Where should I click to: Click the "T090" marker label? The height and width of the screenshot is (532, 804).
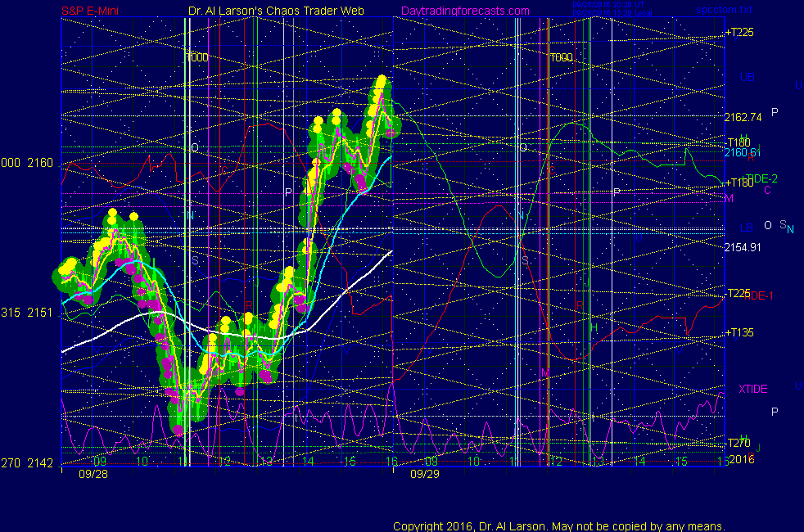pos(561,57)
